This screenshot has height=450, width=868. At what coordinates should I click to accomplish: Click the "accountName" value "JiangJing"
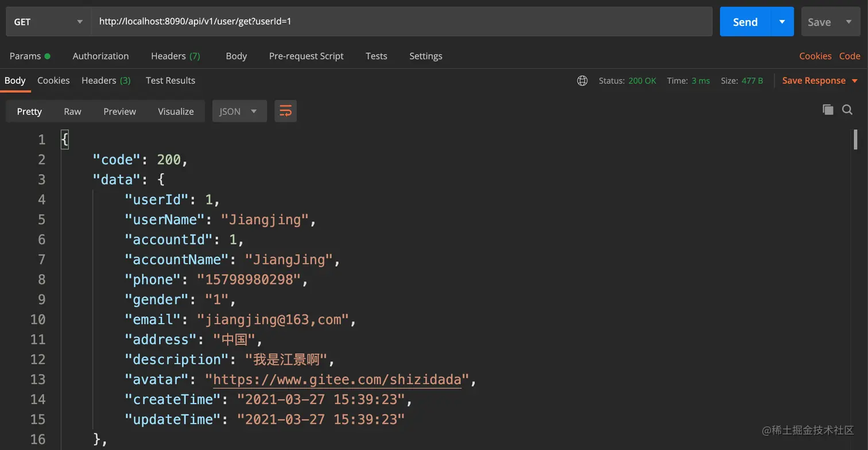[x=289, y=259]
